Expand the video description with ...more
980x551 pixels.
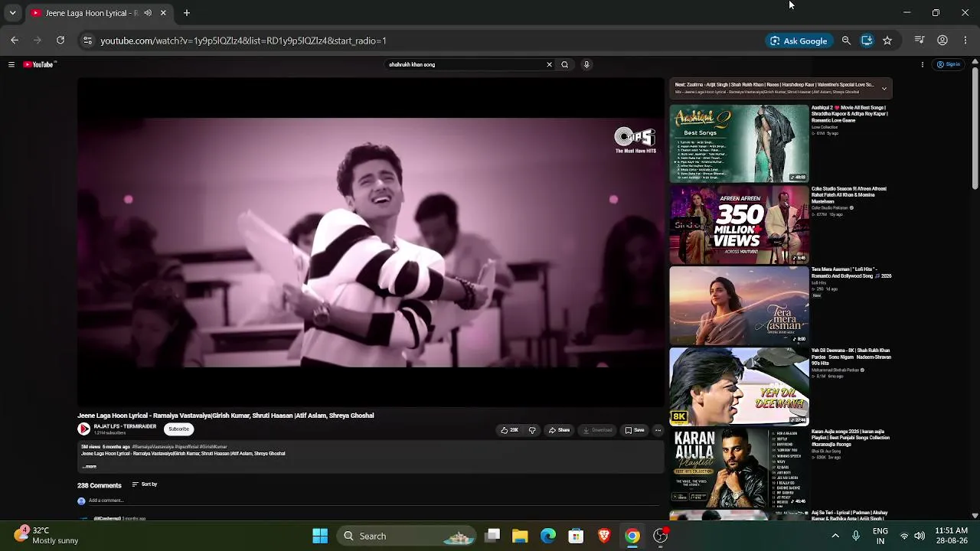(x=90, y=467)
